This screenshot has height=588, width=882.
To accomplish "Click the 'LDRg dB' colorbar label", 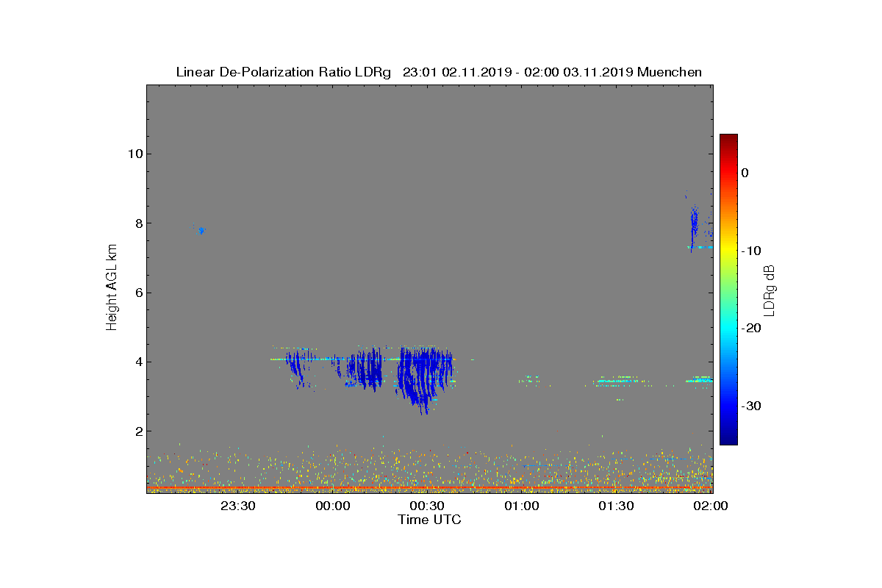I will click(770, 290).
